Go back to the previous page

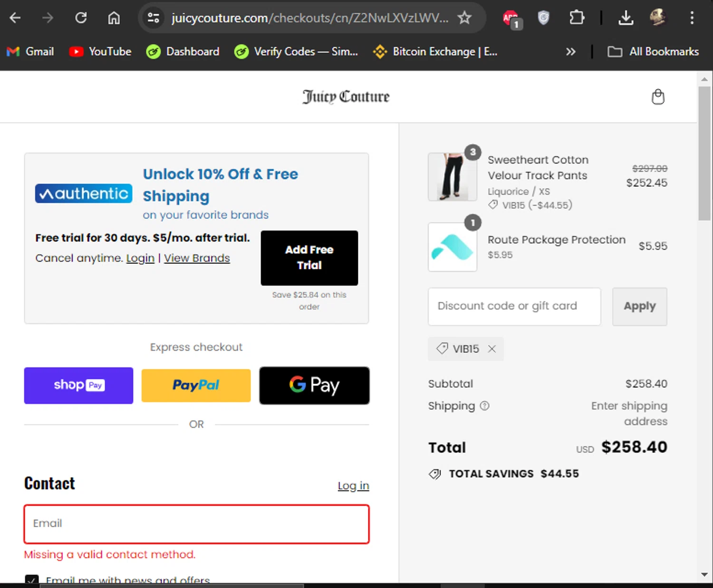click(x=15, y=18)
